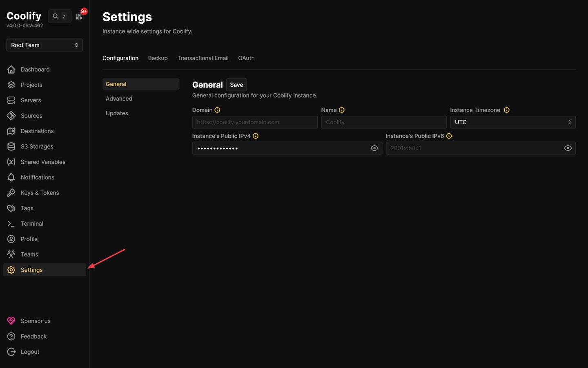
Task: Click the Domain input field
Action: pos(255,122)
